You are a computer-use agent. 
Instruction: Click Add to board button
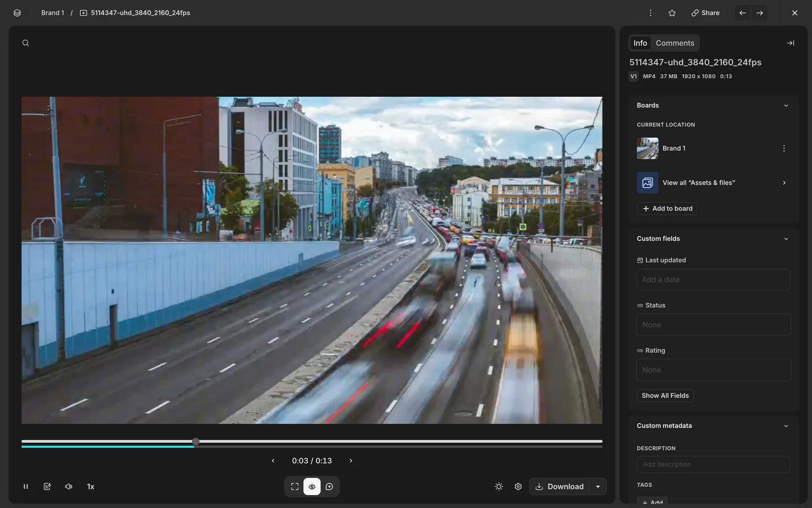[x=667, y=208]
